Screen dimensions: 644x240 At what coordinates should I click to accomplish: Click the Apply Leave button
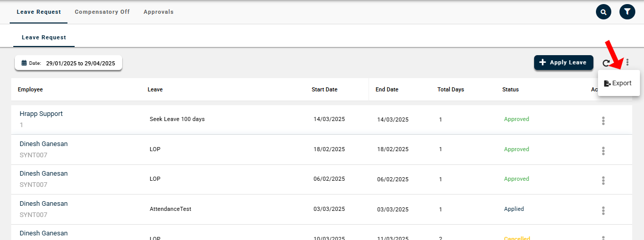click(x=563, y=62)
